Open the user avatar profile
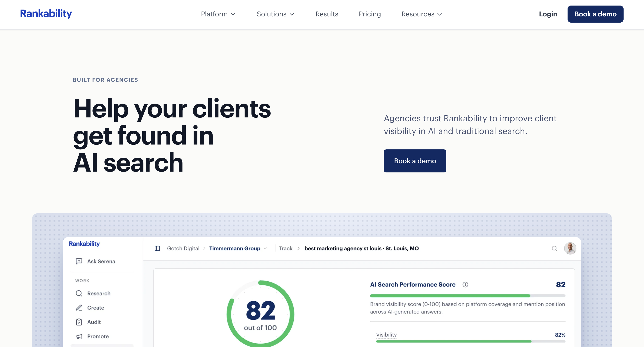The height and width of the screenshot is (347, 644). (x=570, y=249)
